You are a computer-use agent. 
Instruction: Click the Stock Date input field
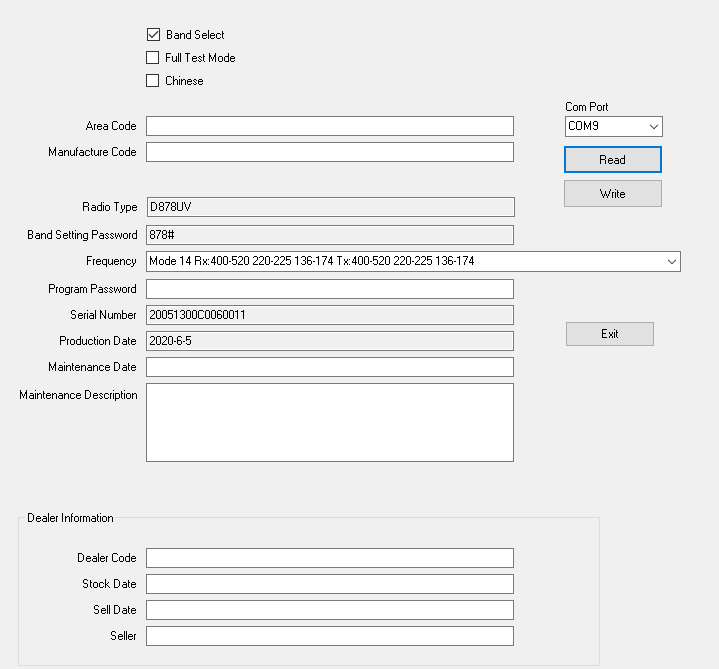click(330, 584)
